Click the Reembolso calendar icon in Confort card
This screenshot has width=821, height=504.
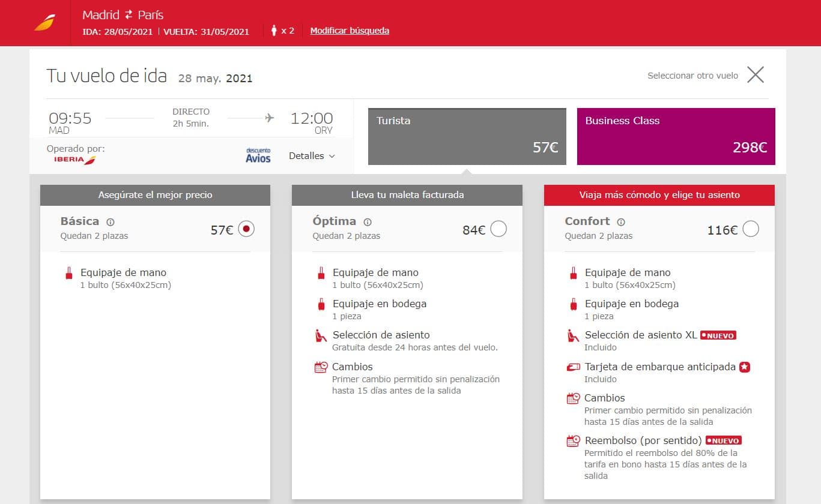click(573, 441)
